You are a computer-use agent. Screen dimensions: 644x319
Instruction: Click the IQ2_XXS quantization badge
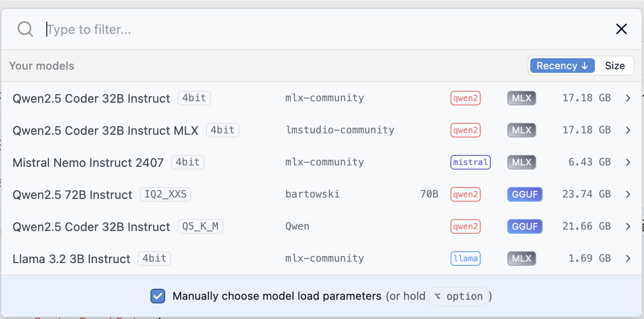point(166,194)
